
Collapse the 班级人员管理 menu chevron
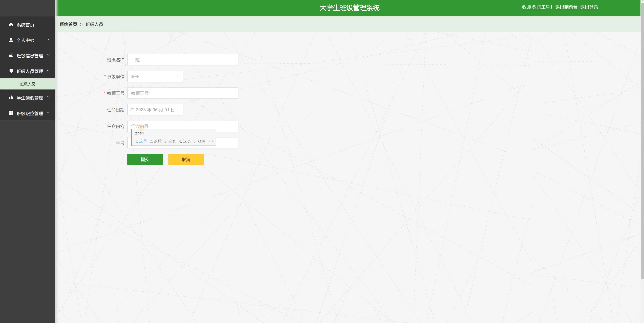48,71
